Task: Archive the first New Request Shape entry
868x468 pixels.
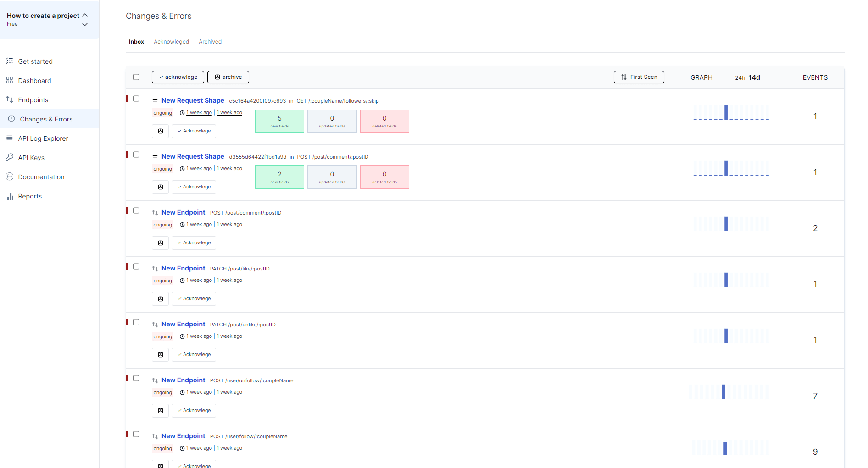Action: coord(160,131)
